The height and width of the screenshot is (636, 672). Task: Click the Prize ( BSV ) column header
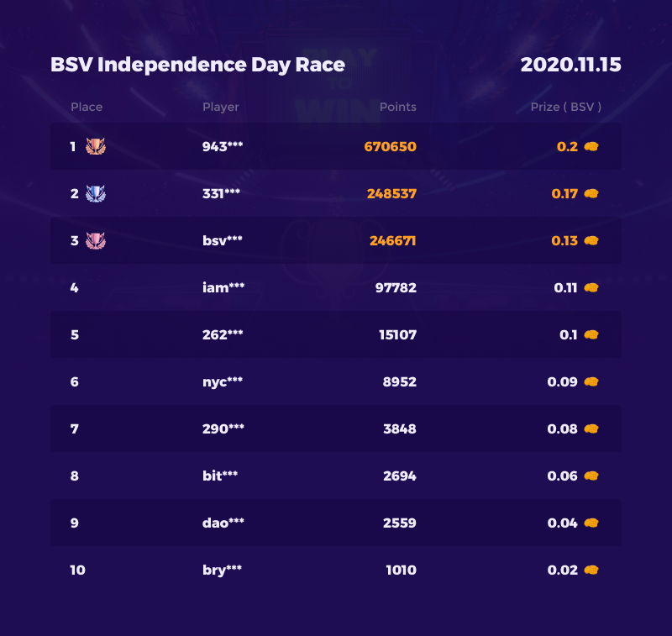pos(565,108)
